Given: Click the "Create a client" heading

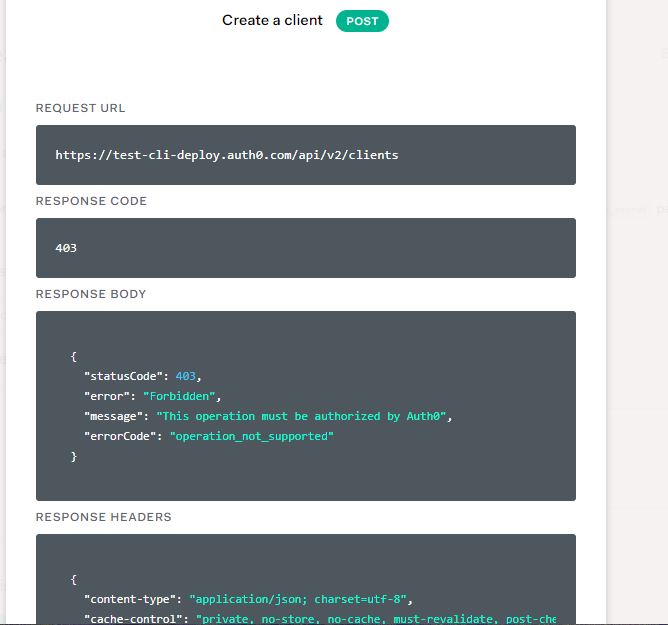Looking at the screenshot, I should pyautogui.click(x=272, y=20).
